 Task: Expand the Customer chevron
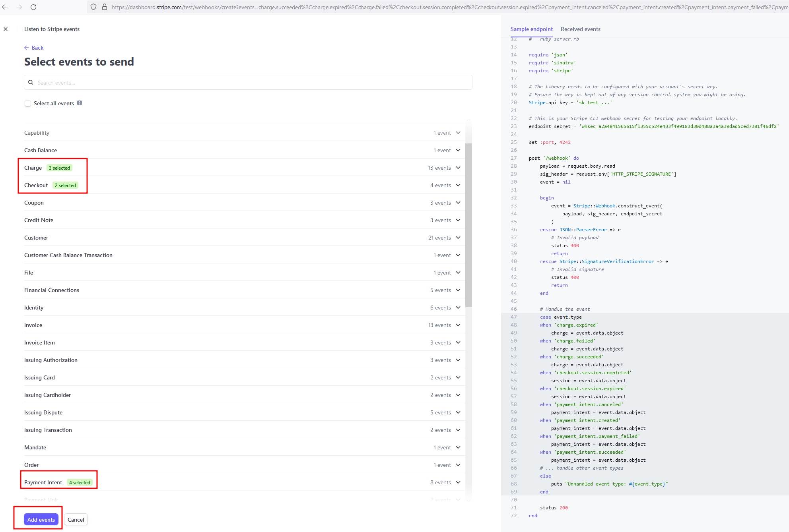(458, 238)
